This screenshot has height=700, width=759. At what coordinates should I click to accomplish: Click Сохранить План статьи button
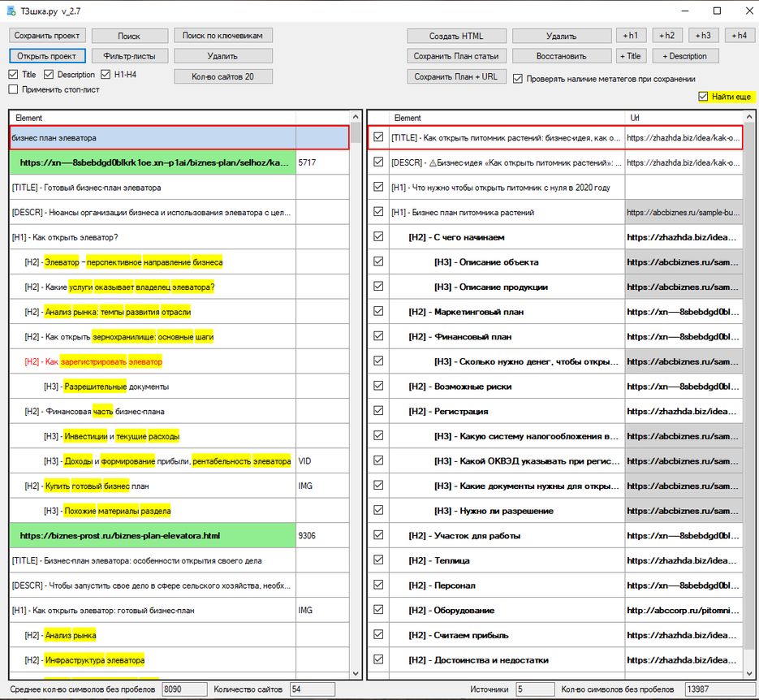(x=456, y=56)
